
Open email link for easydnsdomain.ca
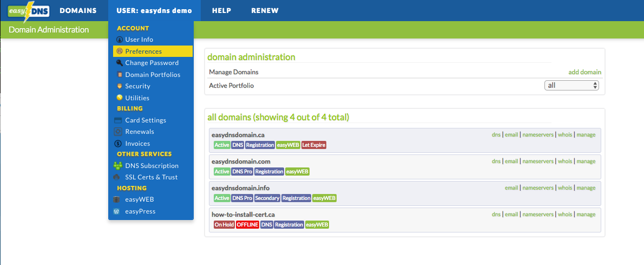coord(511,134)
